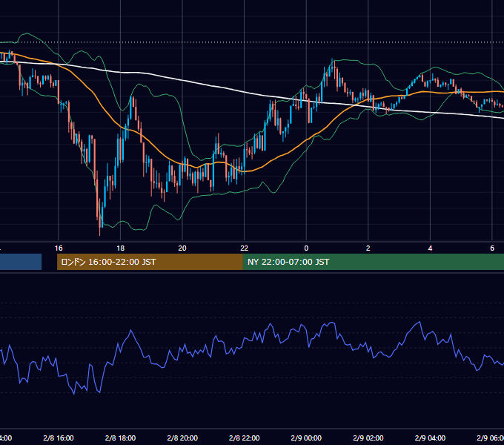Image resolution: width=504 pixels, height=445 pixels.
Task: Click the '2/8 22:00' bottom axis label
Action: click(x=245, y=438)
